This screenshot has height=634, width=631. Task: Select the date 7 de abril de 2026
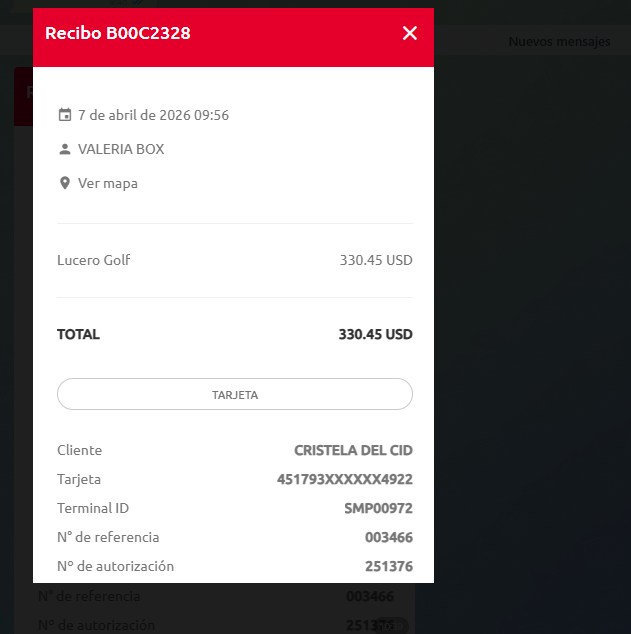click(x=153, y=115)
